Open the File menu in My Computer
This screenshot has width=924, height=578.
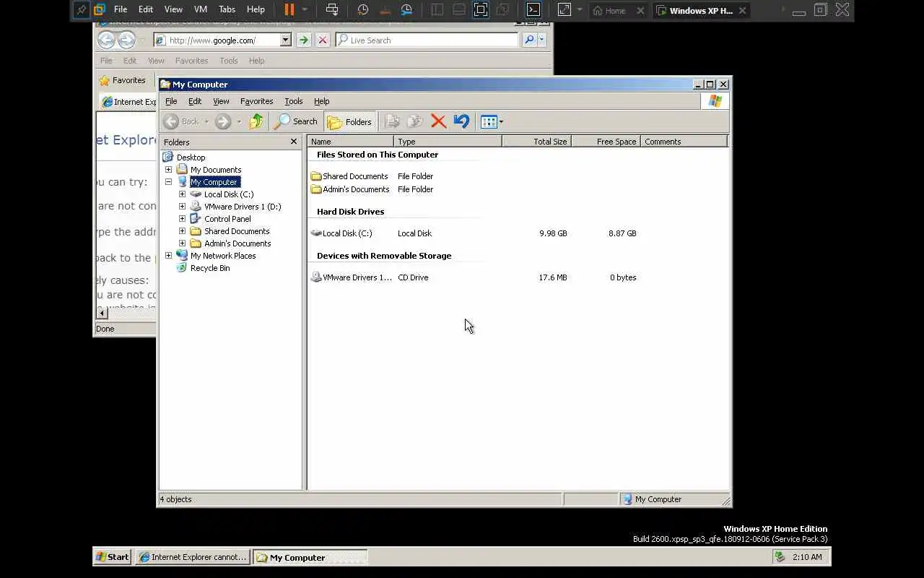171,101
